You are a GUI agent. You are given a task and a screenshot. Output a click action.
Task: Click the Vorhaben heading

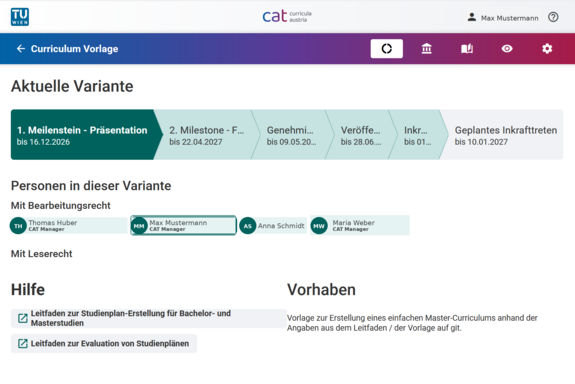tap(321, 290)
